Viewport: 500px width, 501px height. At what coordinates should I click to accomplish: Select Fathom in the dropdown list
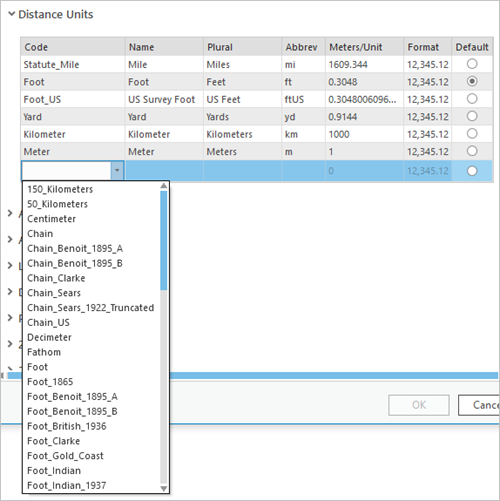(x=44, y=352)
